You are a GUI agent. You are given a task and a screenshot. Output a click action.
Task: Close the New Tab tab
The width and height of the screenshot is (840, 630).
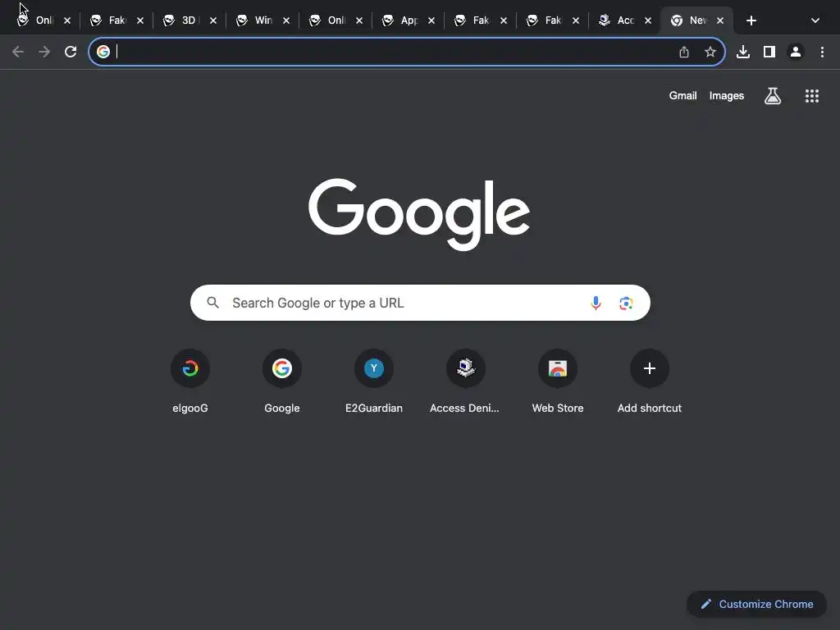point(720,21)
